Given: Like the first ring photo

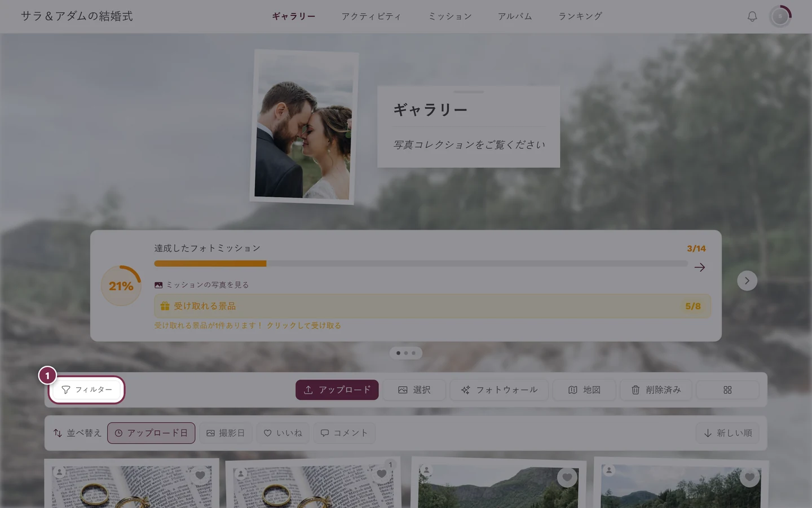Looking at the screenshot, I should point(200,475).
